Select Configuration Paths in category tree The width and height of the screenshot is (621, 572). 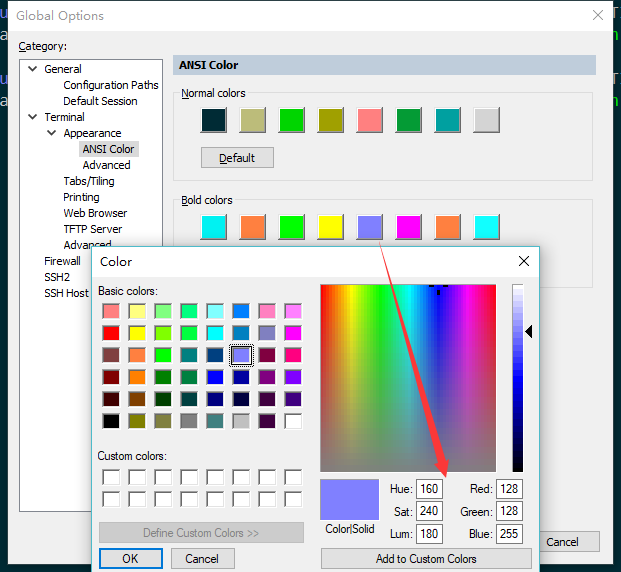(x=110, y=85)
